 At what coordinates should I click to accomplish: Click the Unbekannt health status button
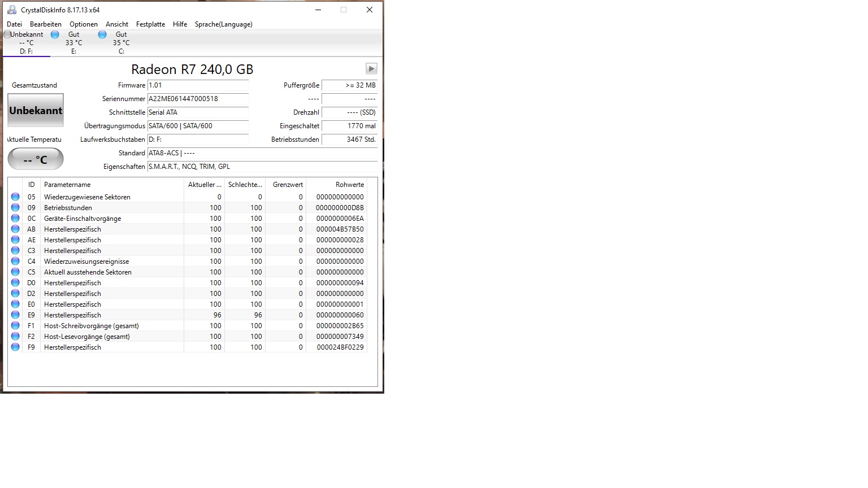pyautogui.click(x=36, y=110)
